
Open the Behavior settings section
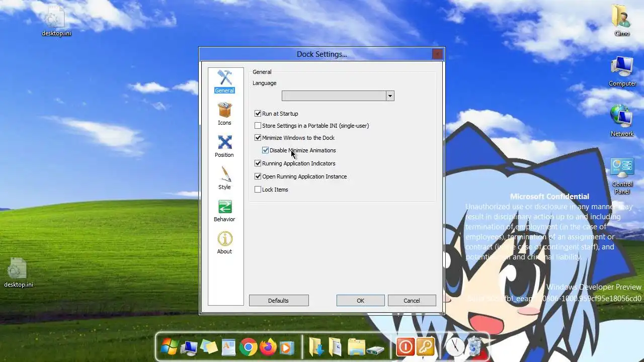click(224, 211)
